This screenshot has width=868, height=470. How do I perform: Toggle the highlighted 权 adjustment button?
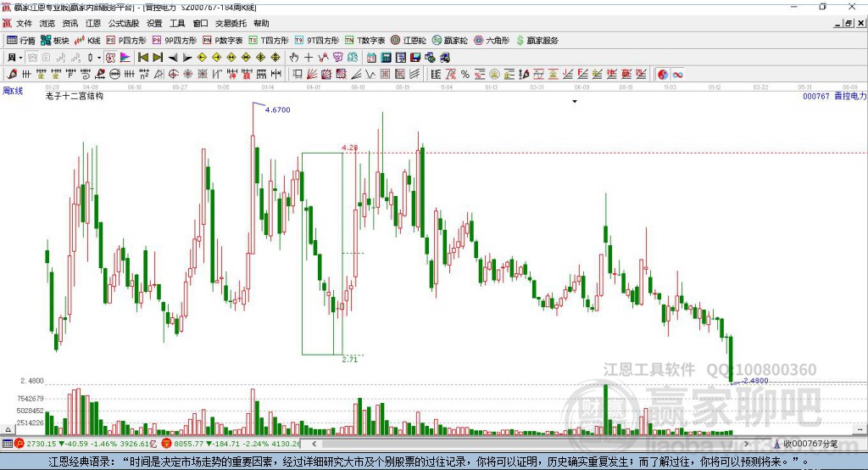pos(111,58)
